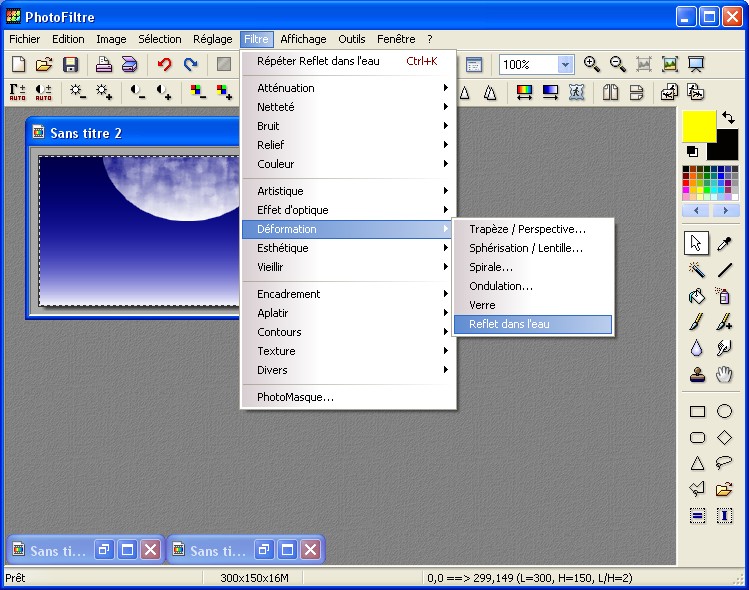Expand the Effet d'optique submenu
Viewport: 749px width, 590px height.
point(349,210)
